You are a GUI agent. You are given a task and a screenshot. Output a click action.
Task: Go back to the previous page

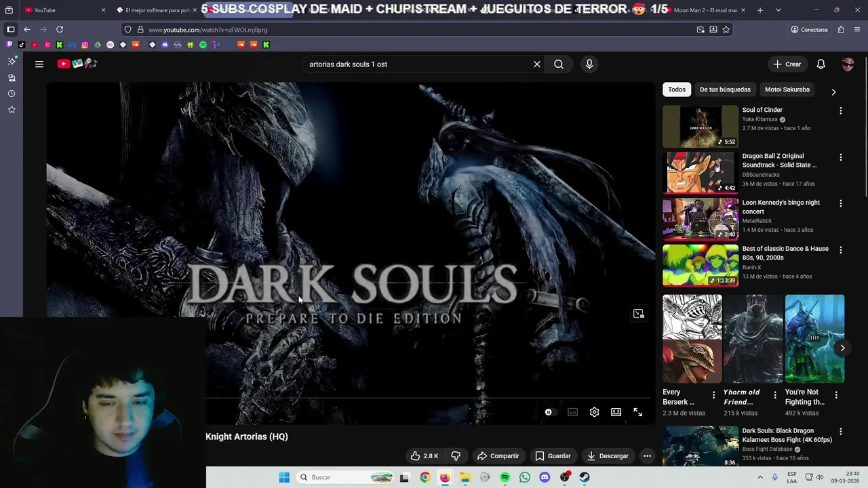[27, 29]
